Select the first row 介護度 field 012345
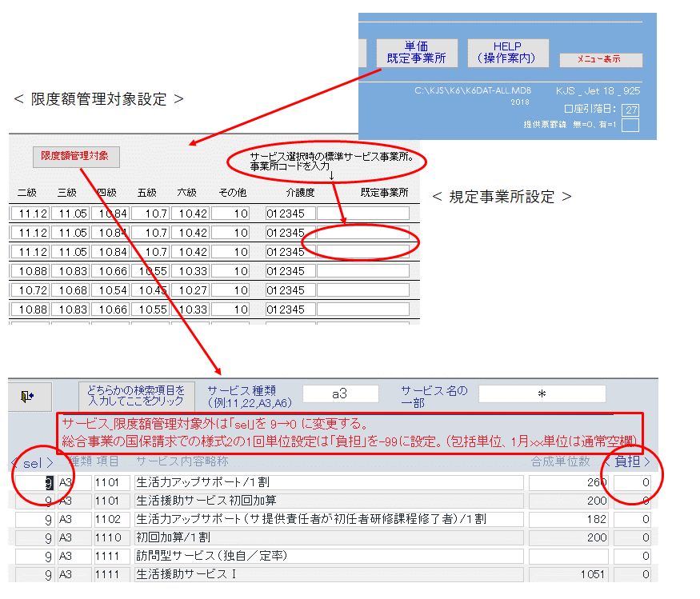Screen dimensions: 700x599 [x=289, y=214]
